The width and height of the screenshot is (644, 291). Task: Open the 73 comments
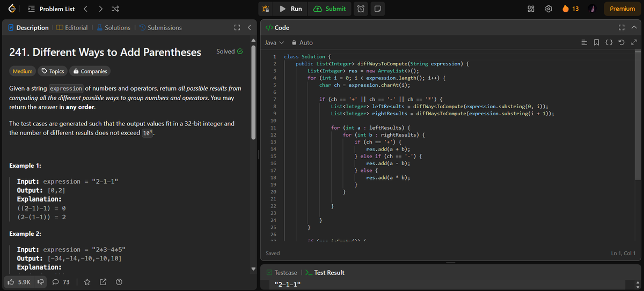pyautogui.click(x=61, y=282)
